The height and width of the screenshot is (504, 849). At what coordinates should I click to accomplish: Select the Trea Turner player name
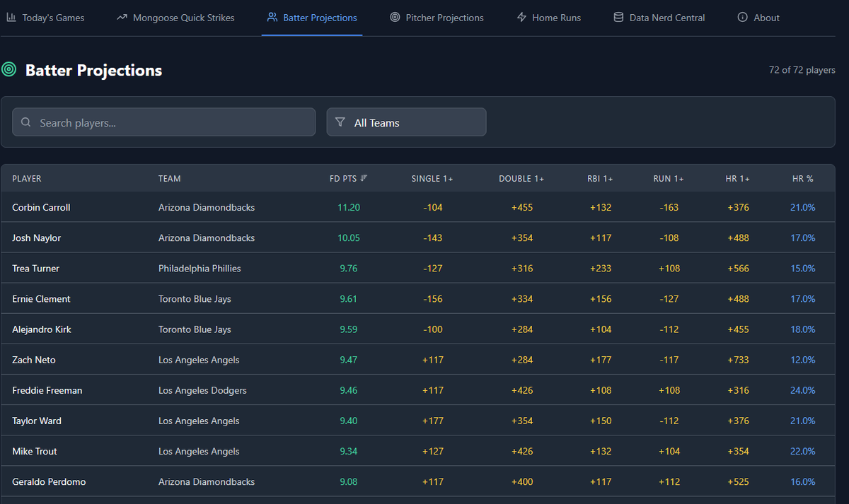point(35,269)
